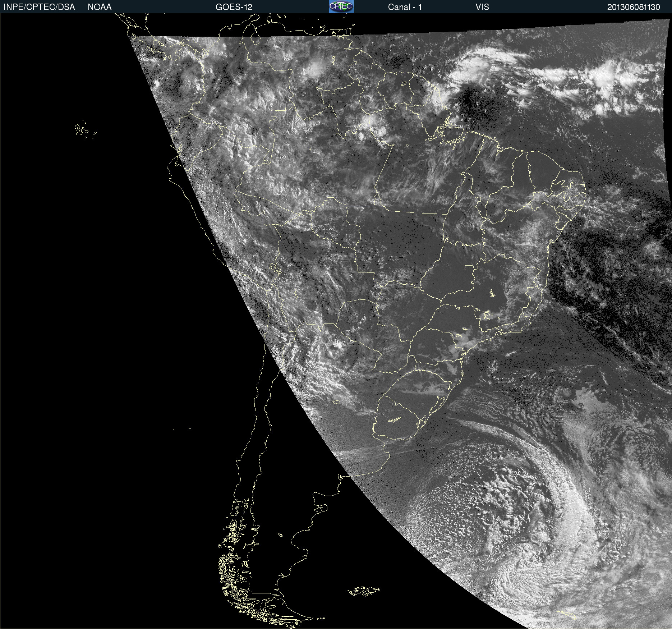Select the INPE/CPTEC/DSA header text
This screenshot has width=672, height=629.
coord(39,7)
